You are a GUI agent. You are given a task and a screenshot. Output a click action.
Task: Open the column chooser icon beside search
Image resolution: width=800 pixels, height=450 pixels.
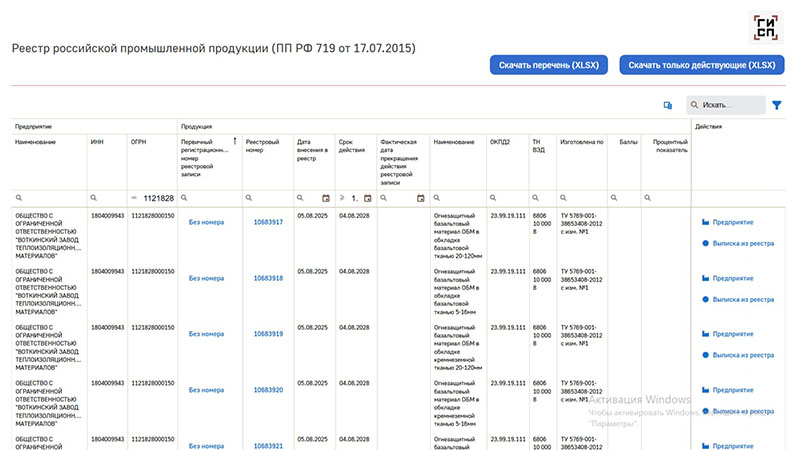coord(667,105)
